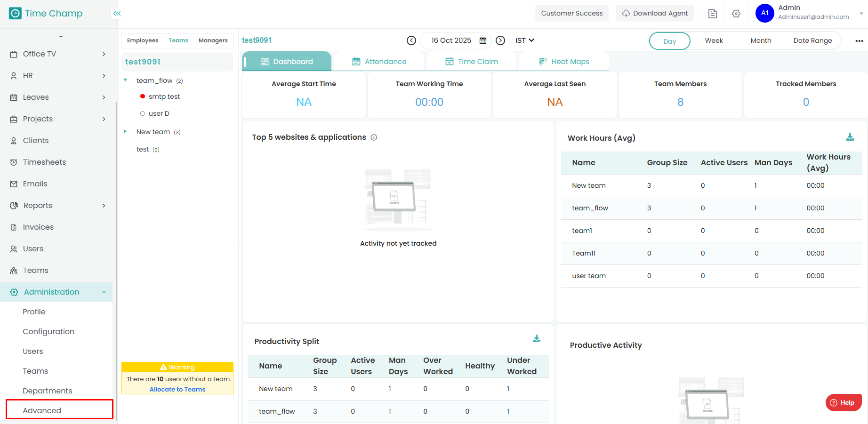This screenshot has width=868, height=424.
Task: Collapse the sidebar with double-chevron icon
Action: click(x=117, y=13)
